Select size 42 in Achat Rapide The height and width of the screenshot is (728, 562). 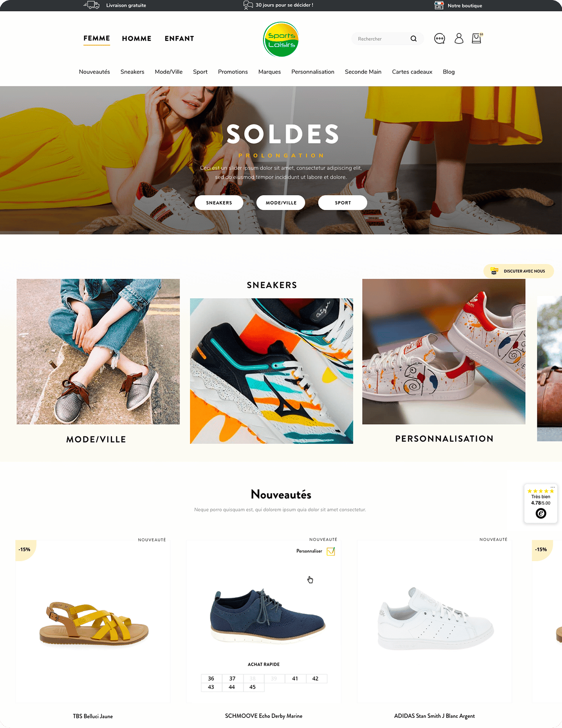click(315, 678)
